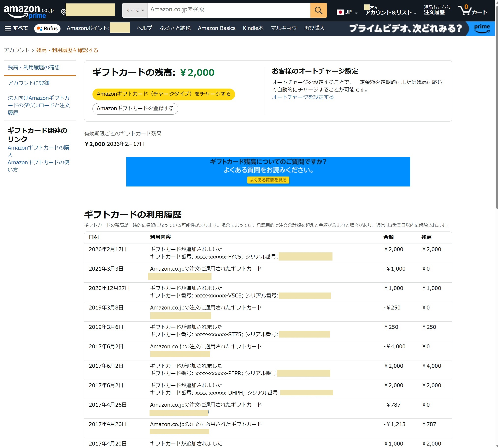Click よくある質問を見る banner button

(x=268, y=180)
